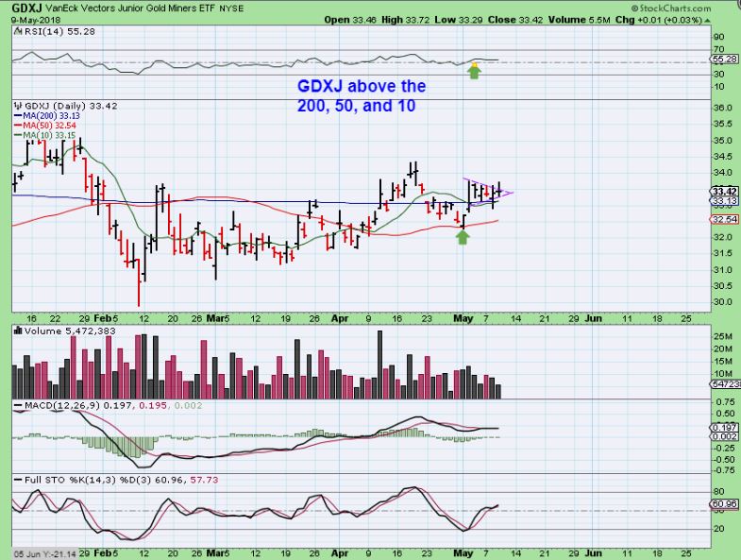Click the price bar icon beside GDXJ (Daily)
The width and height of the screenshot is (741, 560).
[19, 106]
